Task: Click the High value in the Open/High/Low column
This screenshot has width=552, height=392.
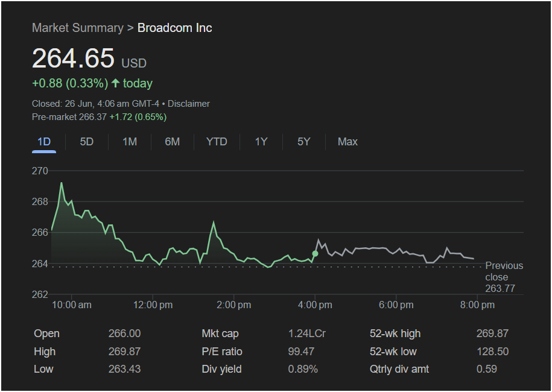Action: click(125, 352)
